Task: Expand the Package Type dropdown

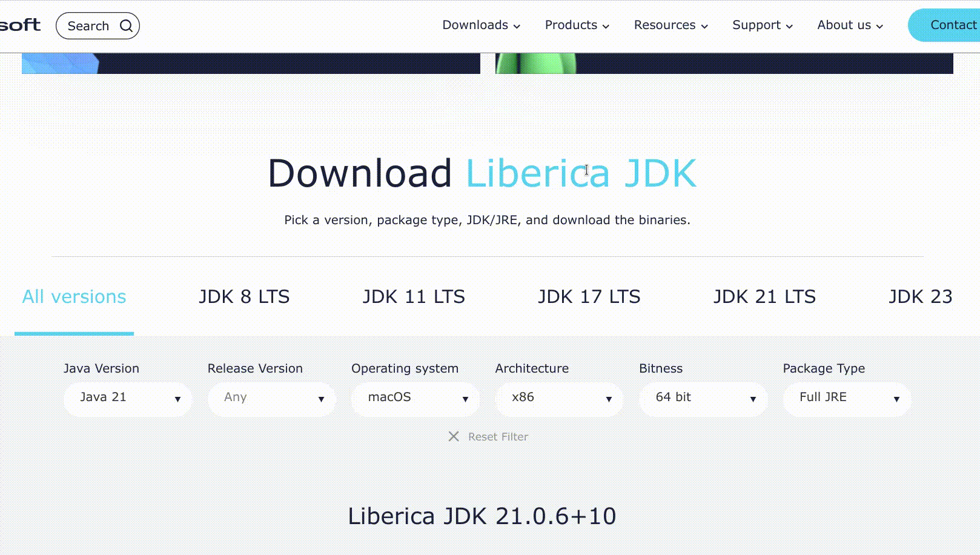Action: [x=847, y=398]
